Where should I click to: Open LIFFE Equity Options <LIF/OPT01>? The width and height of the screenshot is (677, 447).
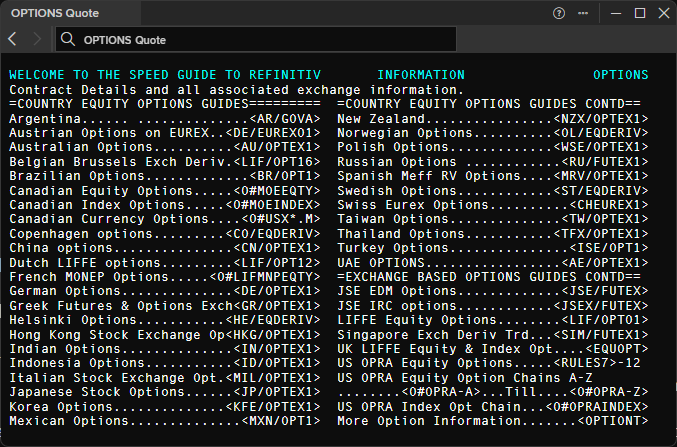tap(605, 320)
